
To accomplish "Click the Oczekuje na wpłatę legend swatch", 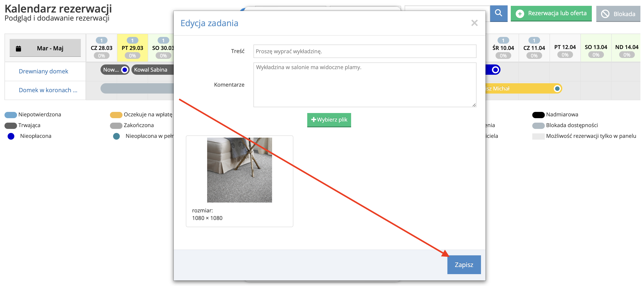I will pyautogui.click(x=116, y=115).
